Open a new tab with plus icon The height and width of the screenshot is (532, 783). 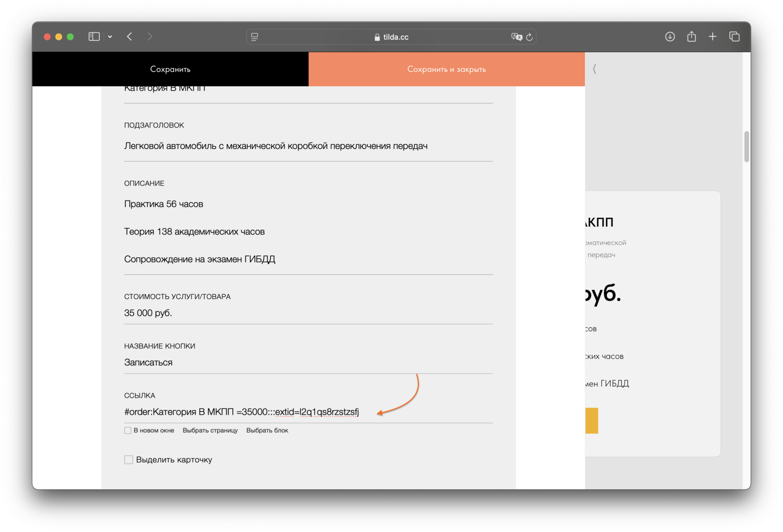point(713,36)
